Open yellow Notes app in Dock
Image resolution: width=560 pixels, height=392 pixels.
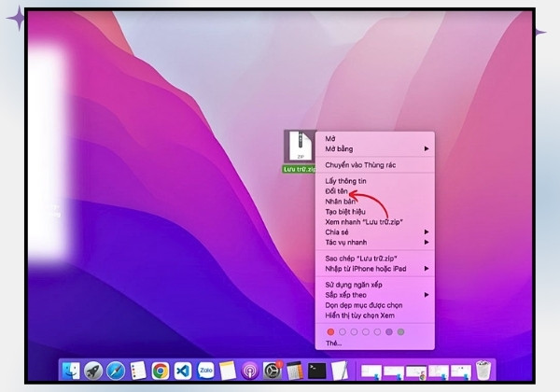point(228,371)
